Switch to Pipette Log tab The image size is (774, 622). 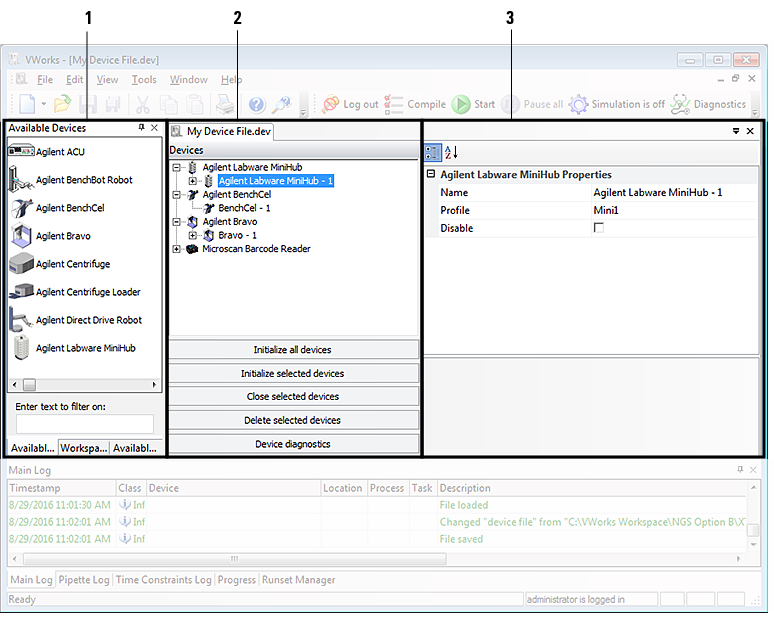84,580
